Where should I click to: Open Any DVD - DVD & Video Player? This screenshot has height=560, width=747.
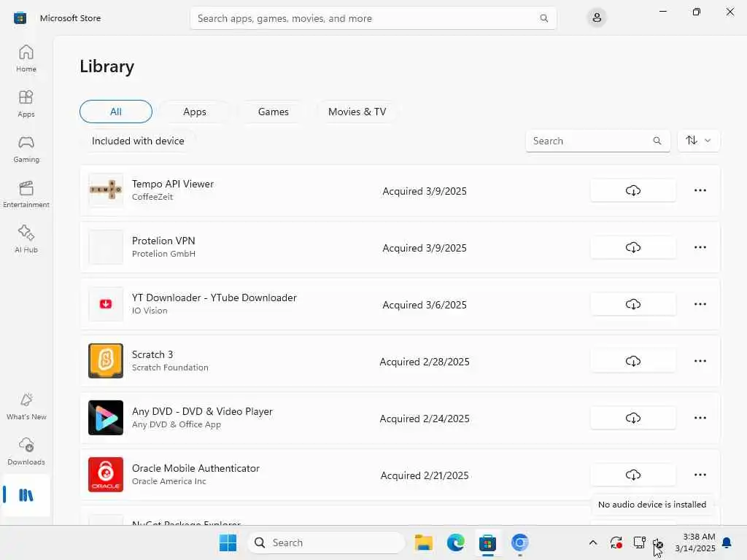click(202, 411)
